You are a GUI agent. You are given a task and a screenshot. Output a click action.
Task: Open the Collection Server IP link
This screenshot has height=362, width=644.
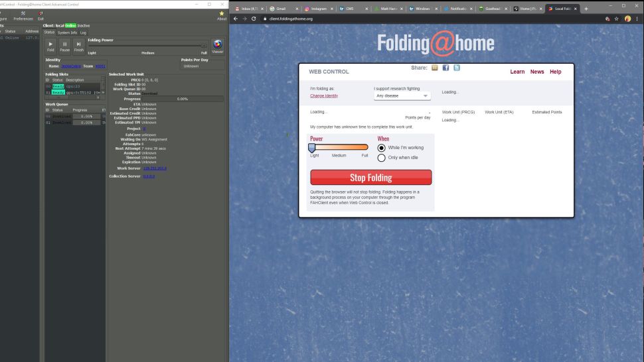pos(149,176)
